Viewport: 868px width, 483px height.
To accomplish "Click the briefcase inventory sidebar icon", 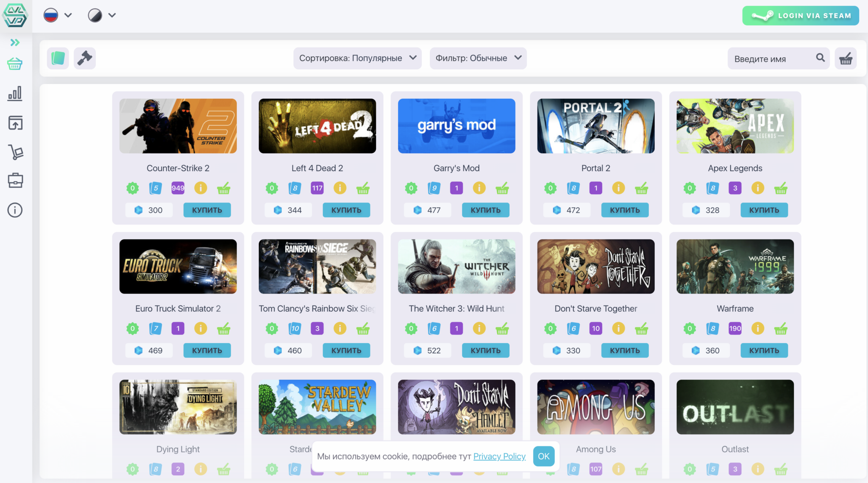I will [15, 180].
